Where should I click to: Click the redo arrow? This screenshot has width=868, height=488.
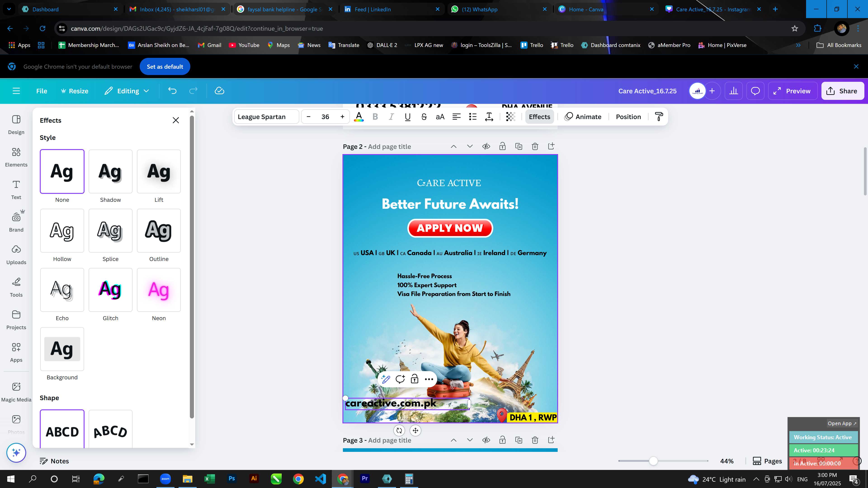pos(193,91)
